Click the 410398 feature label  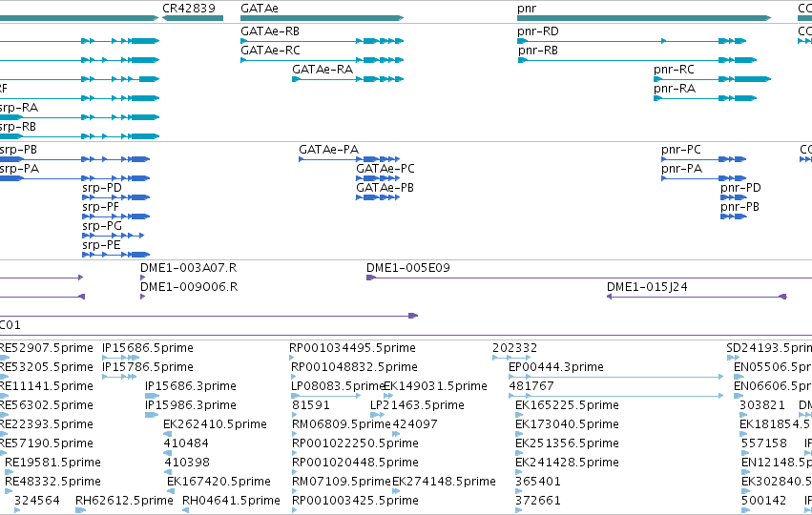[187, 463]
